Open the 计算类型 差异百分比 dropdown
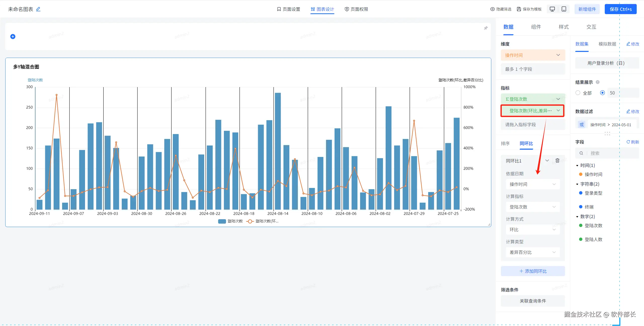 [533, 252]
